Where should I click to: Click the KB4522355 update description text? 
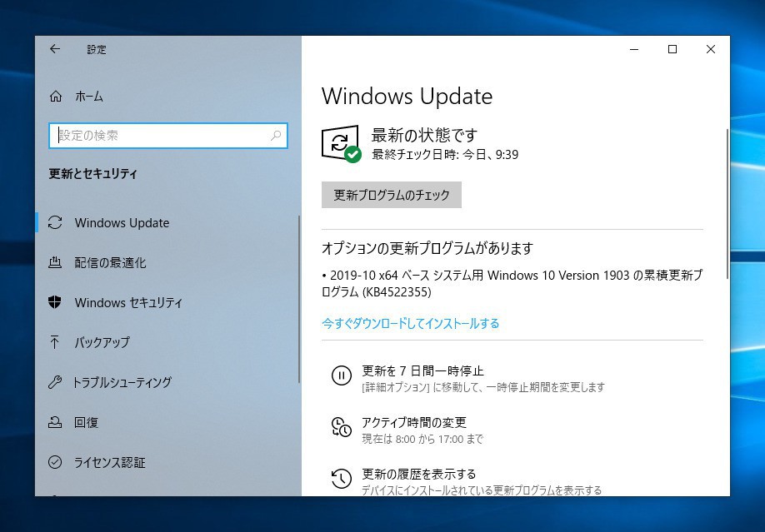pos(512,283)
